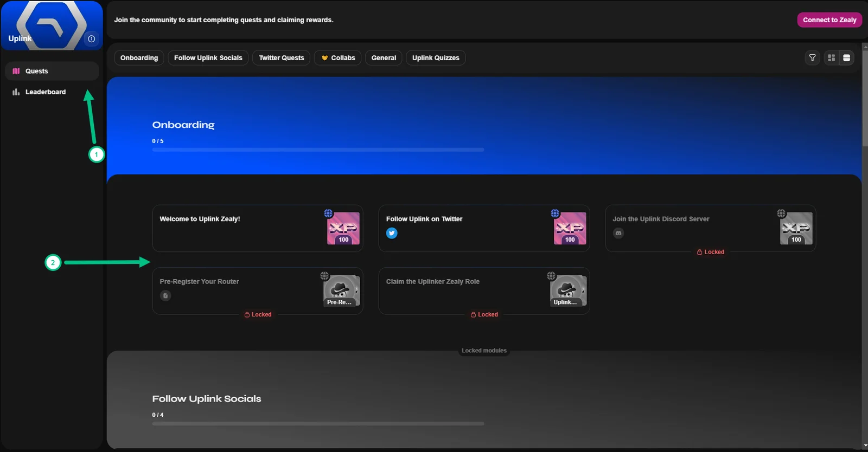Select the Twitter Quests tab
The image size is (868, 452).
coord(282,58)
